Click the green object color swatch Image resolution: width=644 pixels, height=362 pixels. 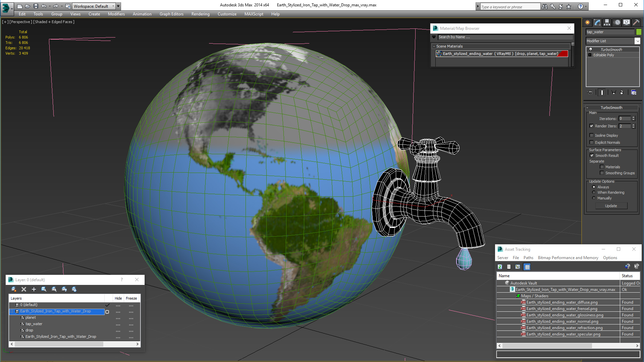point(639,32)
